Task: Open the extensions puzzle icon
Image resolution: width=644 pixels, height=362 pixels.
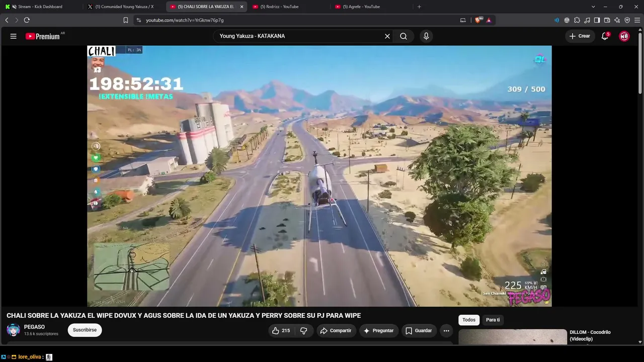Action: click(577, 20)
